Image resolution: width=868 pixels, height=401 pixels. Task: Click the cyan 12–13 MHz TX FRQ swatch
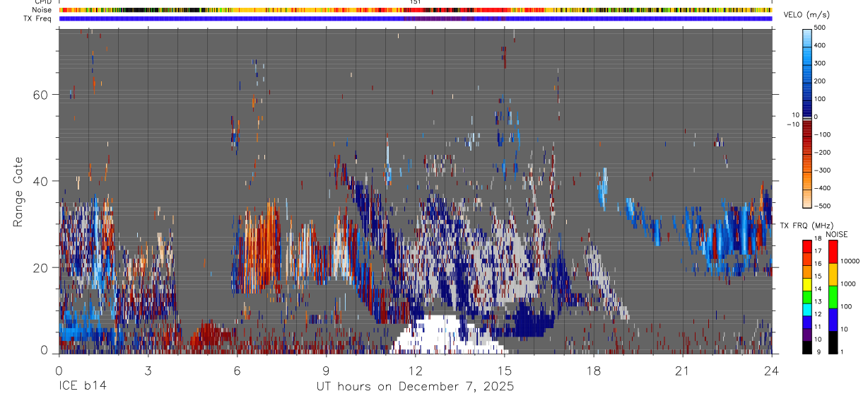click(x=807, y=309)
